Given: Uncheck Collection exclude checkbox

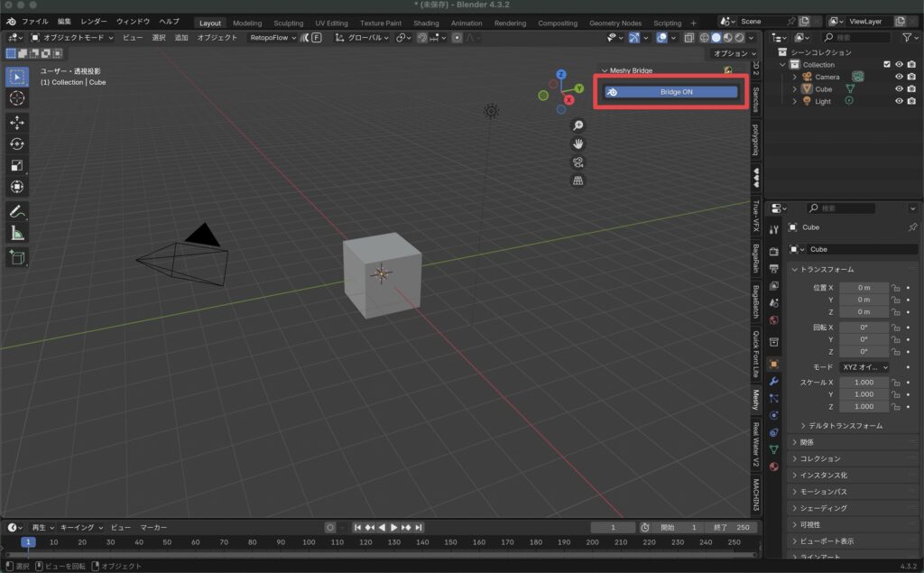Looking at the screenshot, I should coord(886,64).
